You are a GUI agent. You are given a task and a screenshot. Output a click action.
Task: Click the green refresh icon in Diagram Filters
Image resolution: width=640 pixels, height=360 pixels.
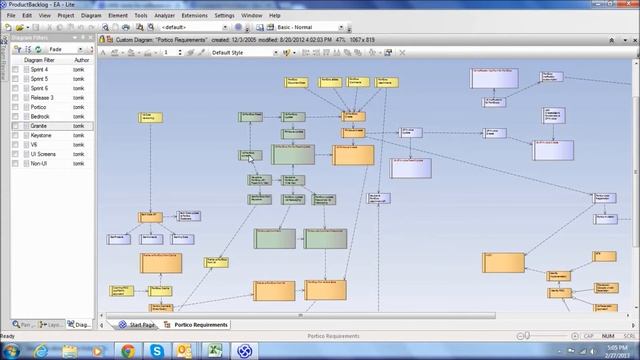[38, 49]
